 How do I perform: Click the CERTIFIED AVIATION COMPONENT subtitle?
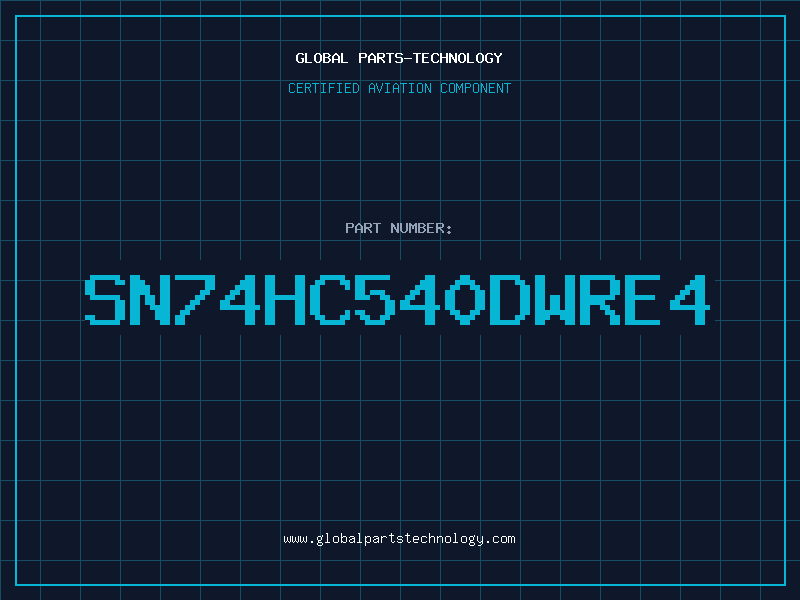click(x=399, y=88)
